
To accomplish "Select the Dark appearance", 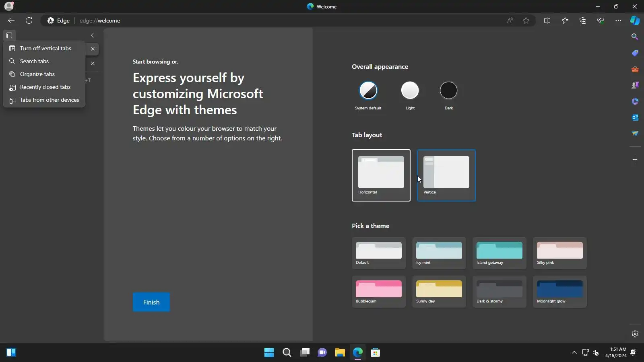I will click(449, 90).
